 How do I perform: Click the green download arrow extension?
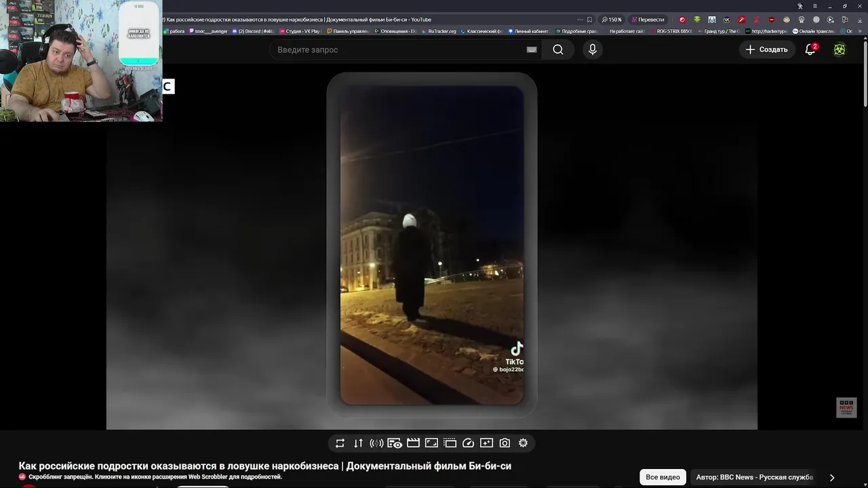[x=696, y=20]
